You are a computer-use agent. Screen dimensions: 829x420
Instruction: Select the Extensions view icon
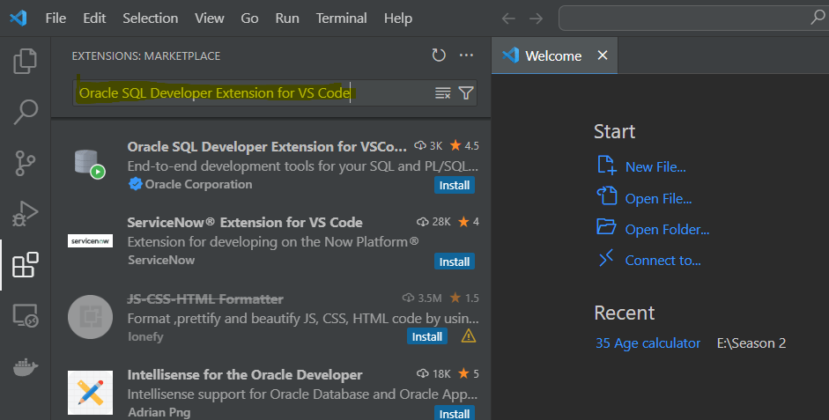pos(25,265)
